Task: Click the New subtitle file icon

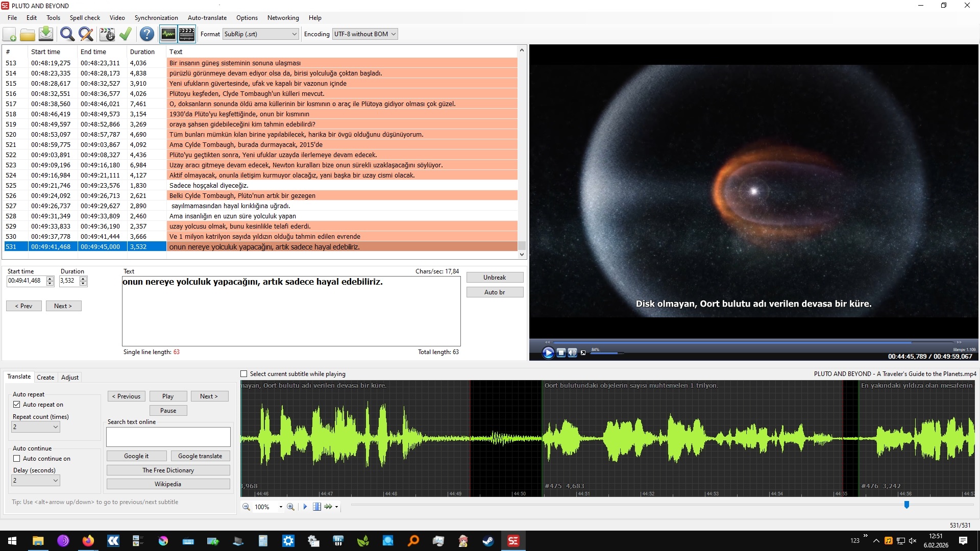Action: pos(10,34)
